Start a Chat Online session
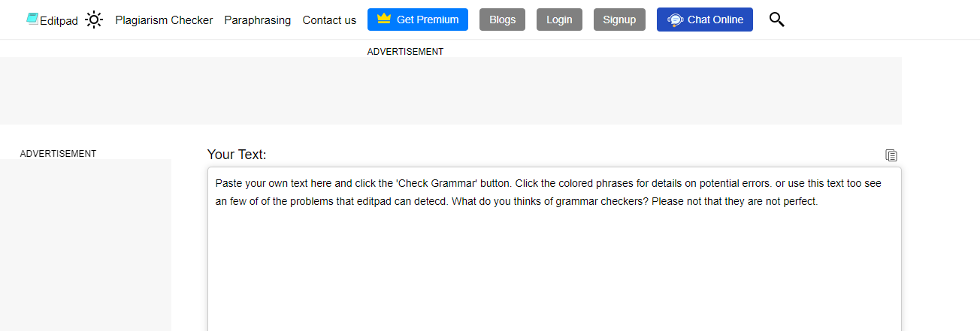 [x=704, y=20]
